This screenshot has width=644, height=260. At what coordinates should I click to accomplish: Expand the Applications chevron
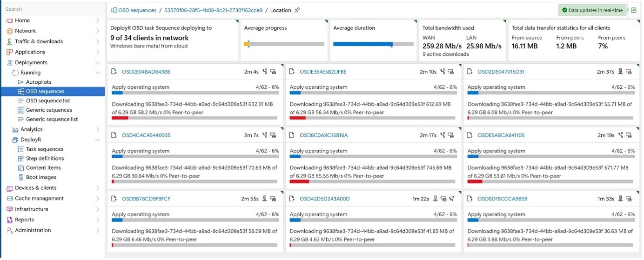[x=97, y=52]
